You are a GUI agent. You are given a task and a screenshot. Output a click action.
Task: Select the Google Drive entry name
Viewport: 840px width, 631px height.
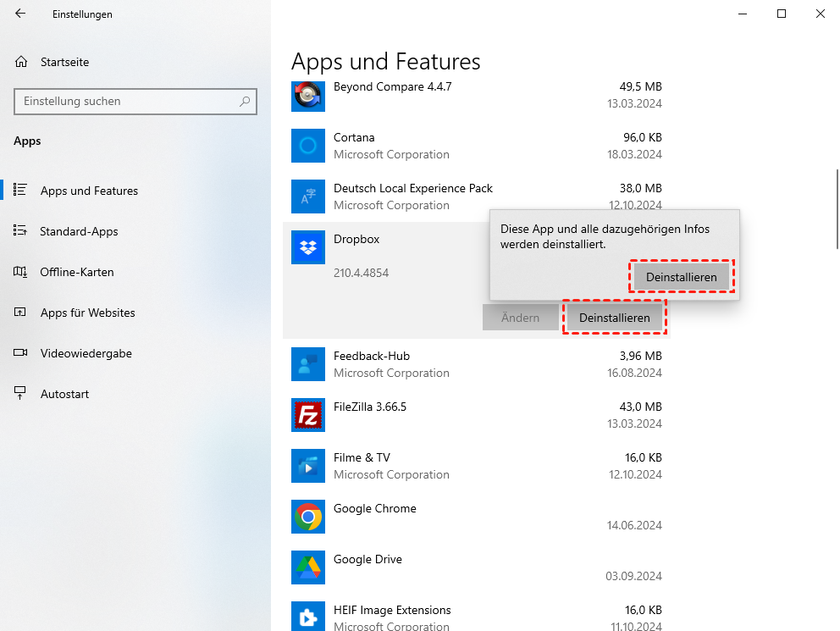click(x=367, y=560)
